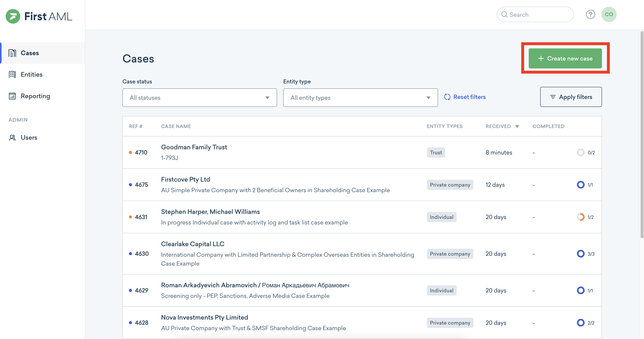Click the Users people icon in sidebar
Screen dimensions: 644x339
pyautogui.click(x=12, y=138)
